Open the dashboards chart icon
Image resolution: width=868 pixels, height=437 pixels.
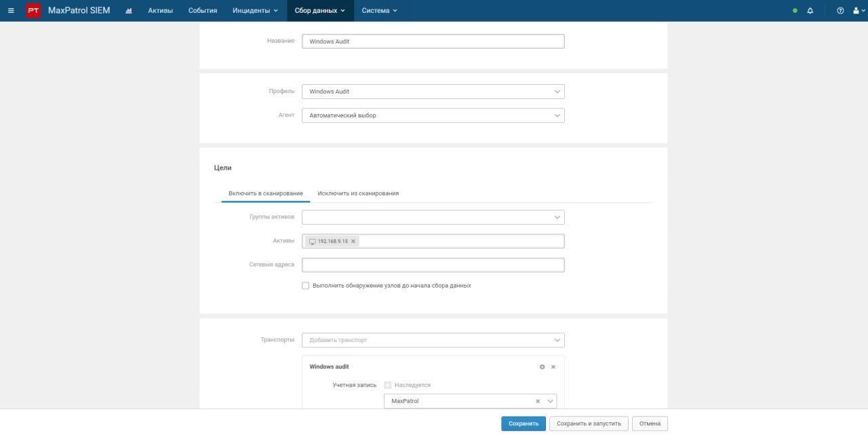coord(129,11)
